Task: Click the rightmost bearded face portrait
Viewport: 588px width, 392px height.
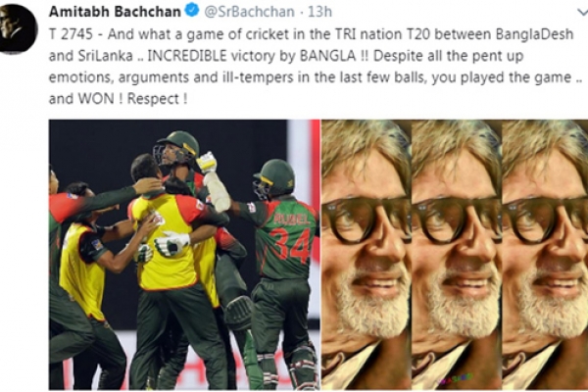Action: 545,255
